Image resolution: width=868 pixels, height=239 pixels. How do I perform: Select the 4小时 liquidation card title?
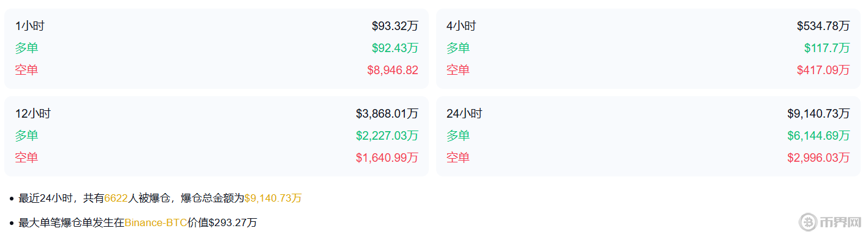click(x=461, y=26)
